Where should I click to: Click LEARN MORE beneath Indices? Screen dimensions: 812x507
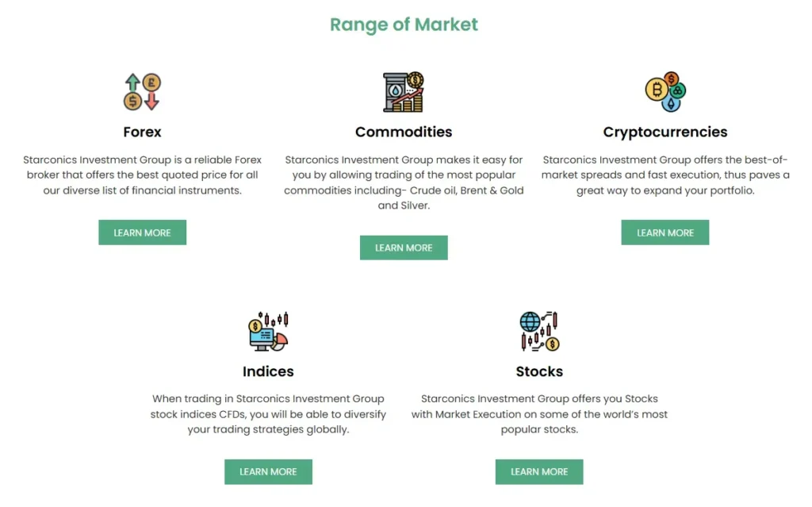pos(268,471)
